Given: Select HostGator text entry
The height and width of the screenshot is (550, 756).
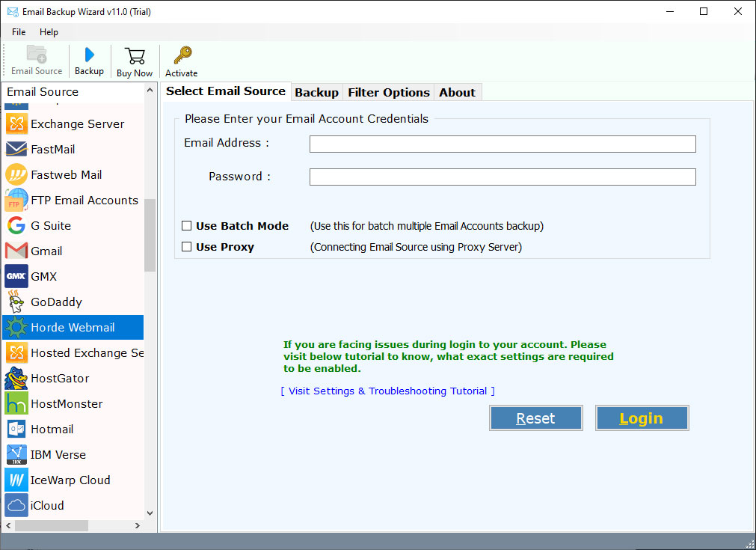Looking at the screenshot, I should [x=61, y=378].
